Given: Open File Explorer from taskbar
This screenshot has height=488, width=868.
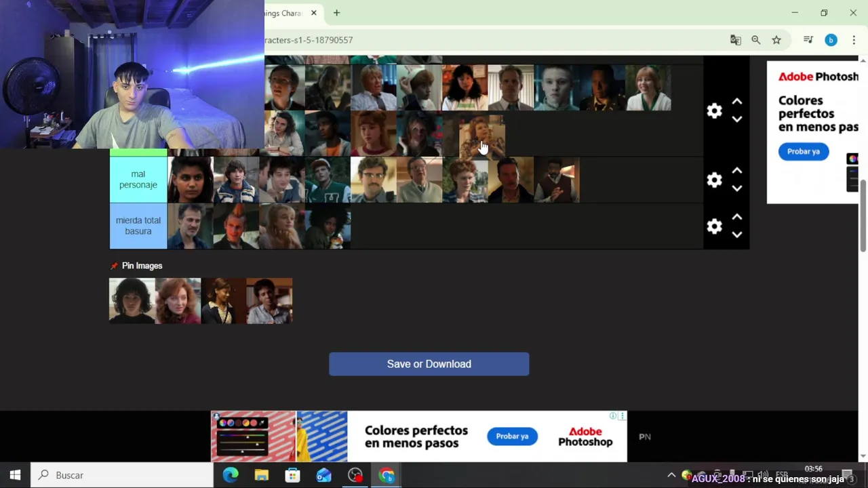Looking at the screenshot, I should tap(262, 475).
